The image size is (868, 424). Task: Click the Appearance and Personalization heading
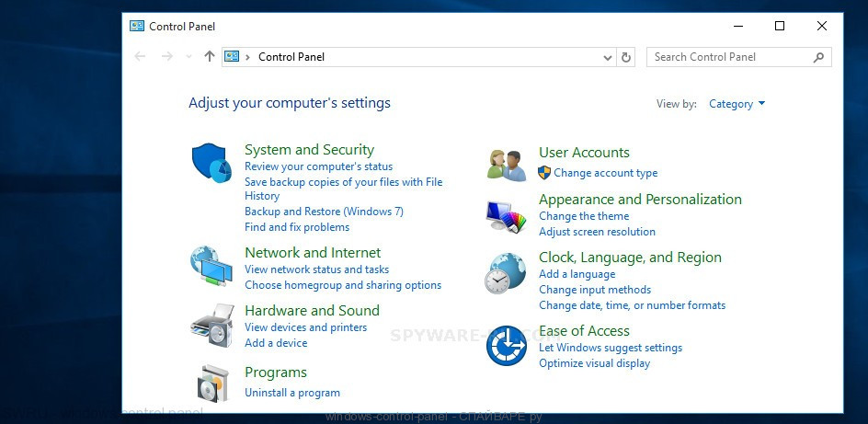click(641, 200)
